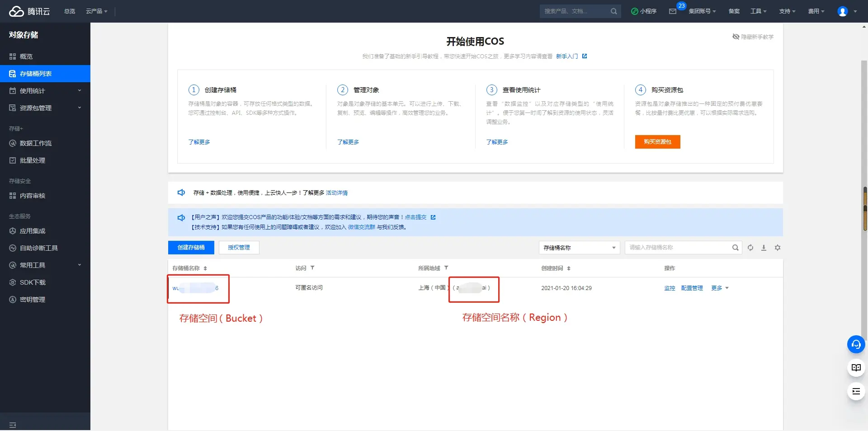Open the customer support headset floating button

coord(856,345)
